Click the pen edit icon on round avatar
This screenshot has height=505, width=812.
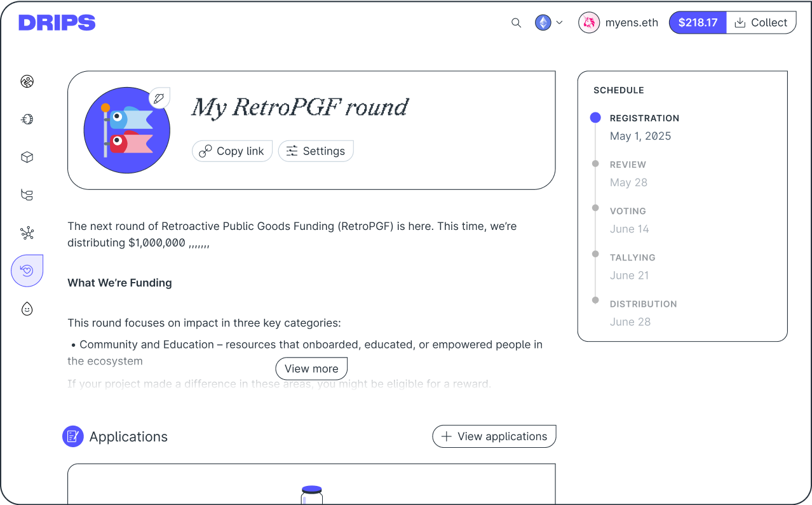tap(159, 98)
